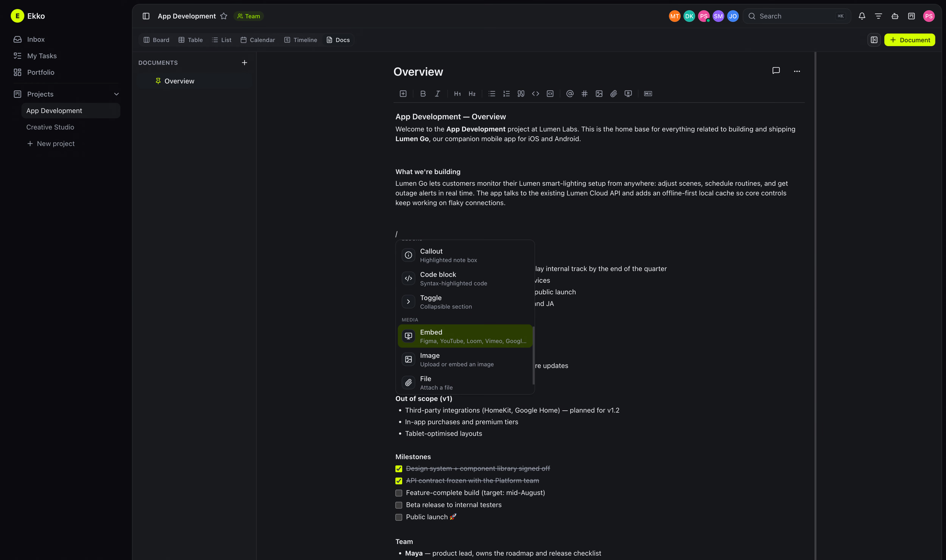Image resolution: width=946 pixels, height=560 pixels.
Task: Click slash menu scrollbar
Action: click(533, 355)
